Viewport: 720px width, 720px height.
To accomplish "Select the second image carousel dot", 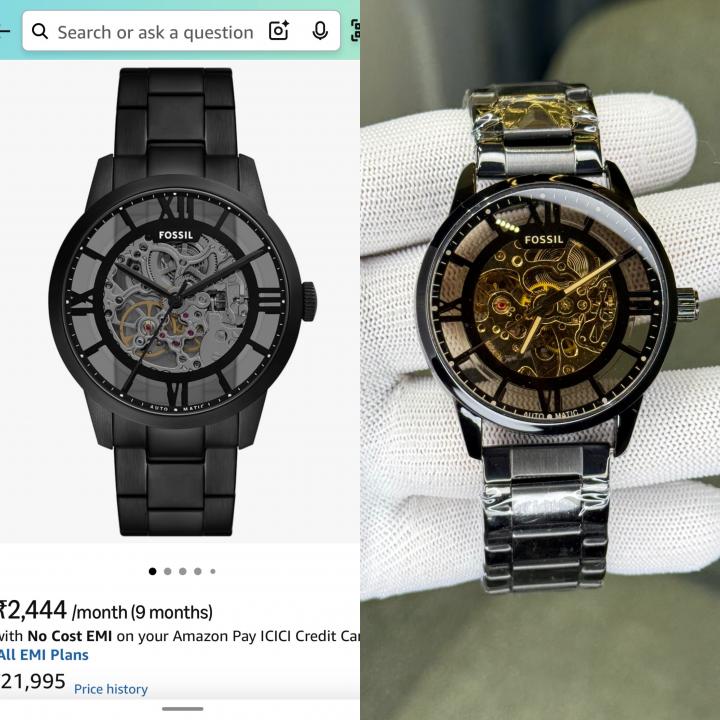I will [x=168, y=571].
